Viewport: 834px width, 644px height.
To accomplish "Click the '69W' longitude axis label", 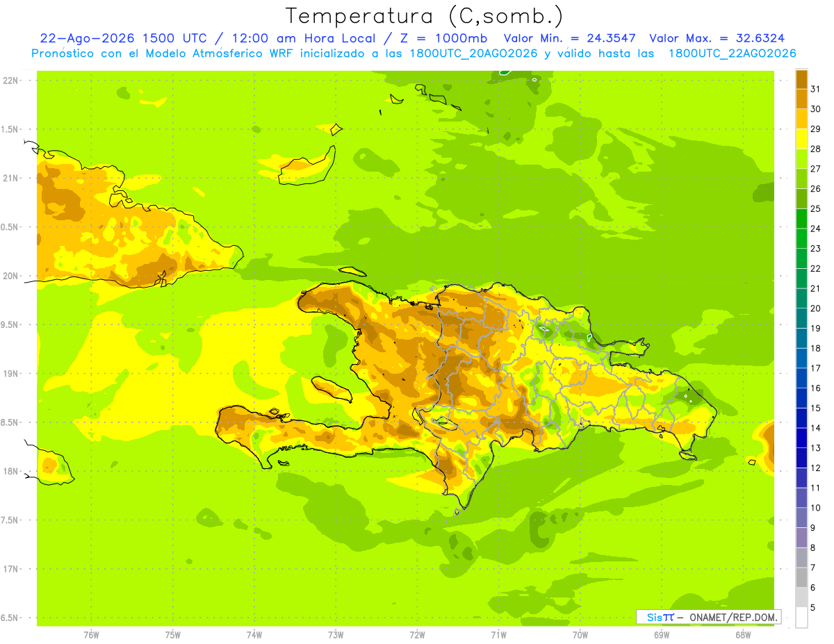I will (x=661, y=635).
